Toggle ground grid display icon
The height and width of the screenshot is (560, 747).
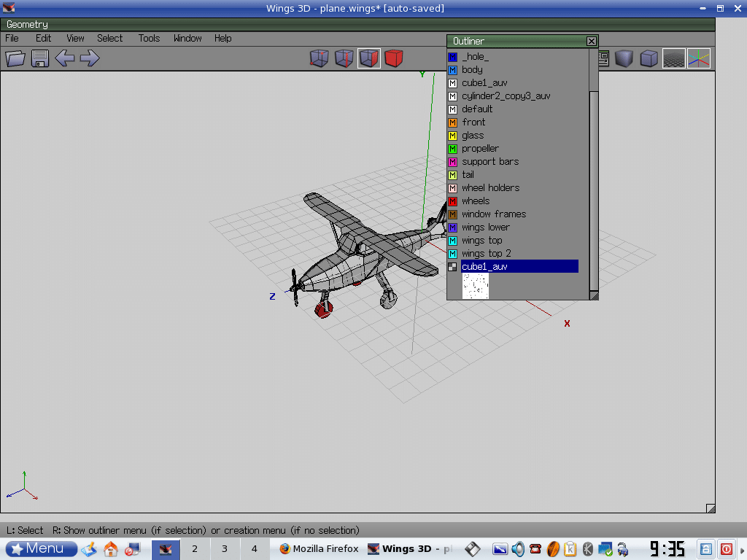click(x=673, y=58)
